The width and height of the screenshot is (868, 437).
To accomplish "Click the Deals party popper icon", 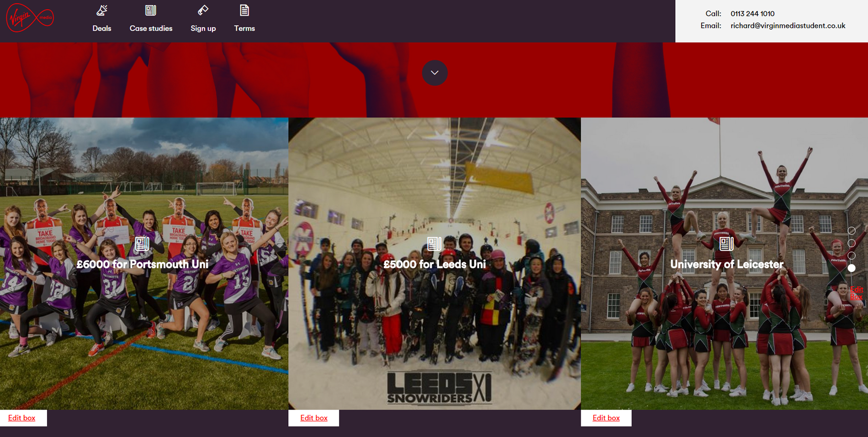I will [x=102, y=10].
